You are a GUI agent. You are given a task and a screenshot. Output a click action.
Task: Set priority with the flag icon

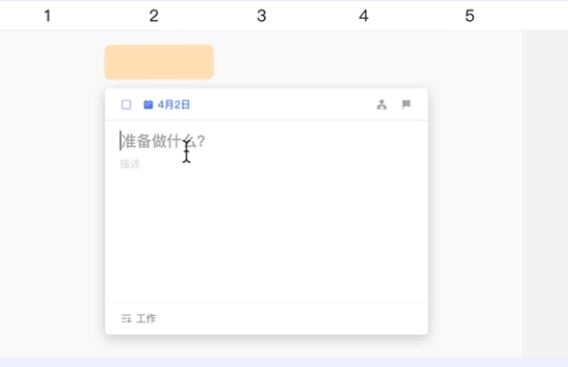coord(406,104)
